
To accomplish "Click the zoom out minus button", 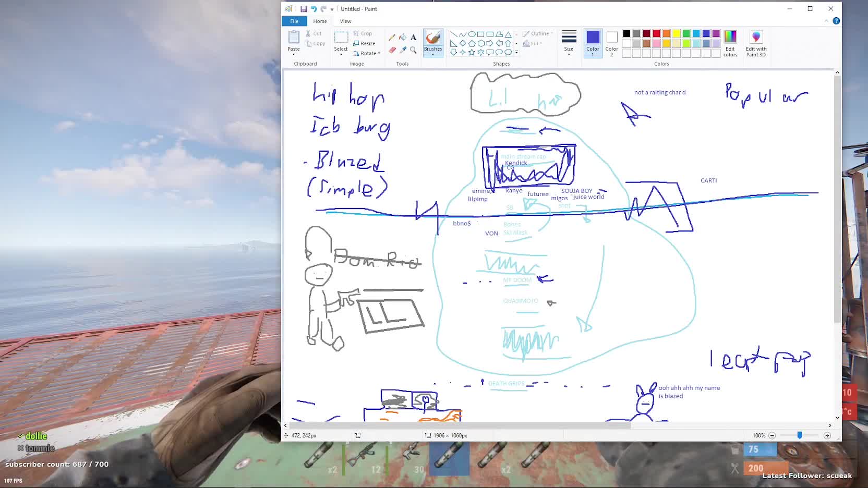I will click(772, 435).
